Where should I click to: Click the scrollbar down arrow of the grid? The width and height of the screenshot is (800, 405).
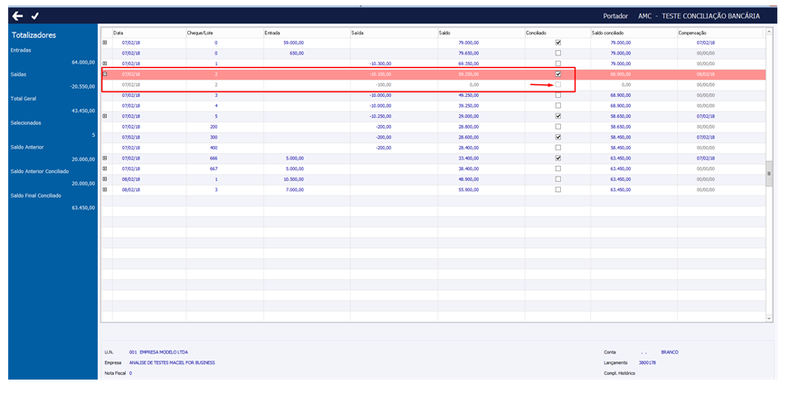pos(769,318)
